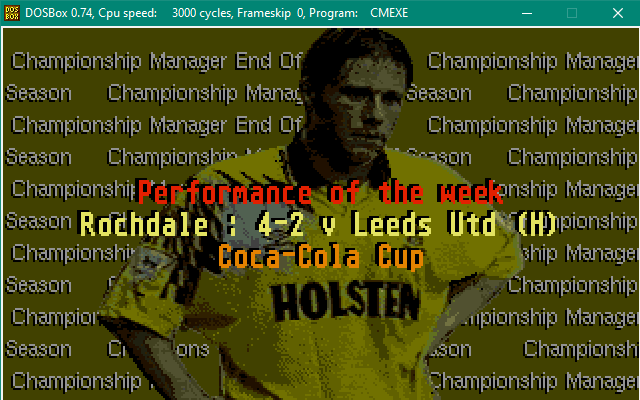
Task: Click the red 'Performance of the week' heading
Action: pyautogui.click(x=320, y=192)
